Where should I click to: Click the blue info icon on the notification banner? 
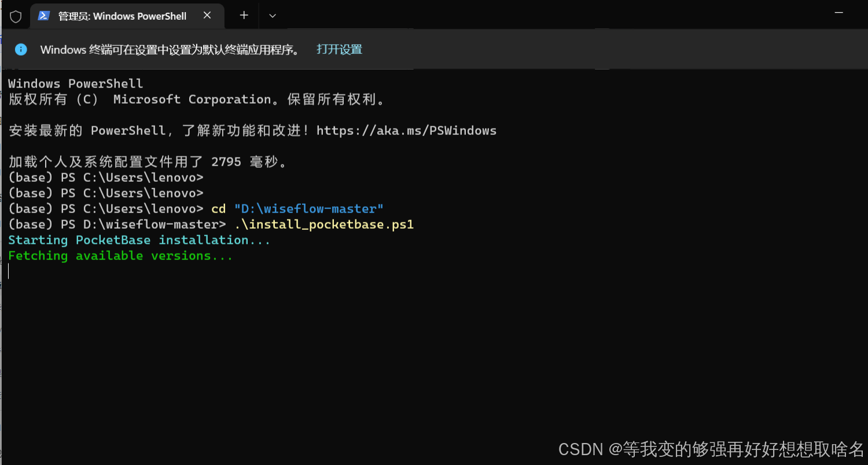(21, 49)
